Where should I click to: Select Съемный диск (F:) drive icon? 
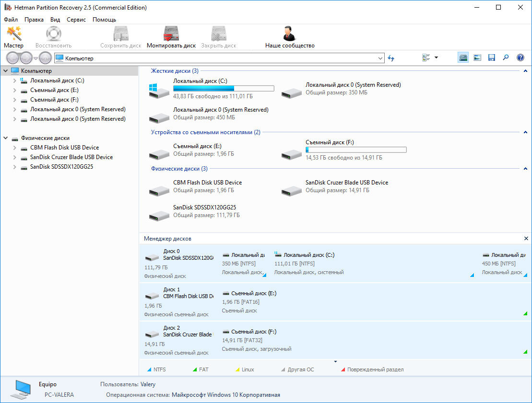(292, 154)
